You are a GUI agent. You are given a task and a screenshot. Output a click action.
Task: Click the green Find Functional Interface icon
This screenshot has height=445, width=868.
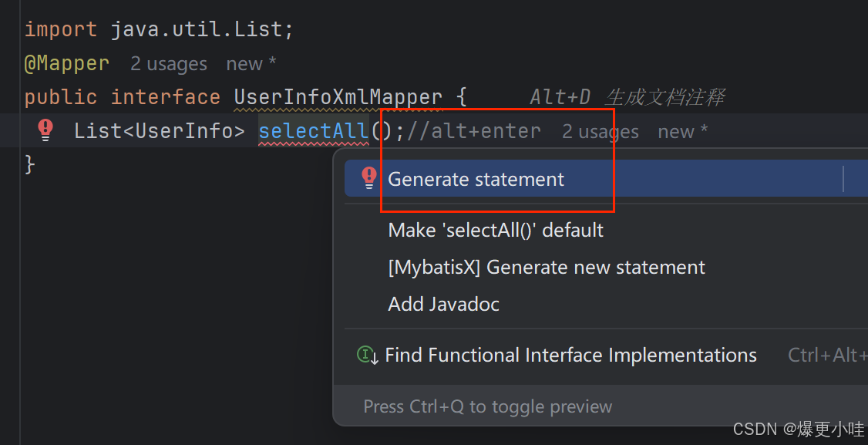[x=367, y=355]
